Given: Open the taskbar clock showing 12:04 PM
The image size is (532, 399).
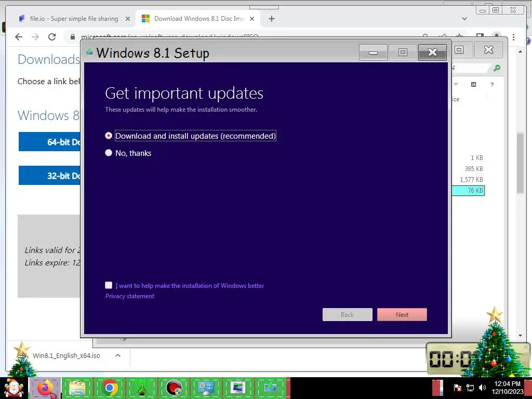Looking at the screenshot, I should 508,388.
